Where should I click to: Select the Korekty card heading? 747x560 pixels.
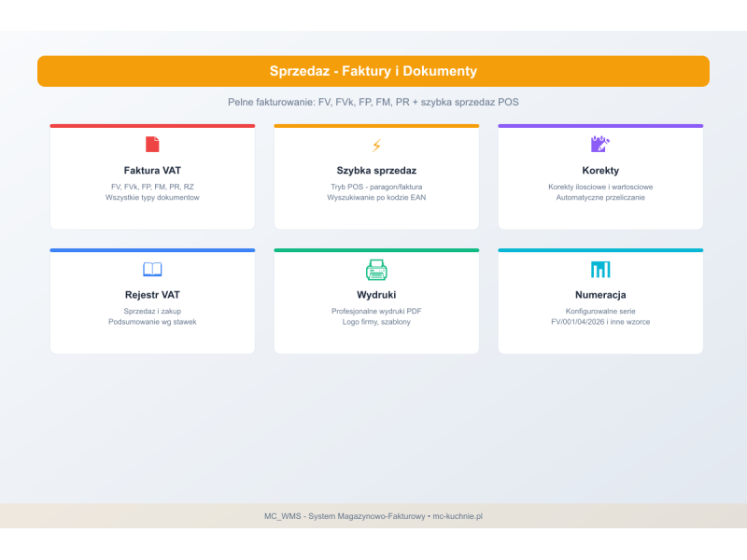coord(600,171)
